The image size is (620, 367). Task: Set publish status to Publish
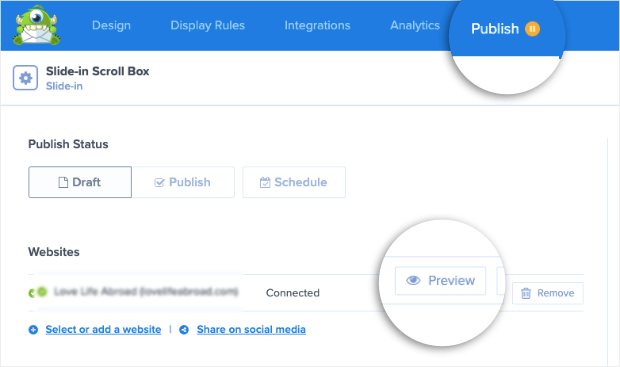(x=183, y=182)
